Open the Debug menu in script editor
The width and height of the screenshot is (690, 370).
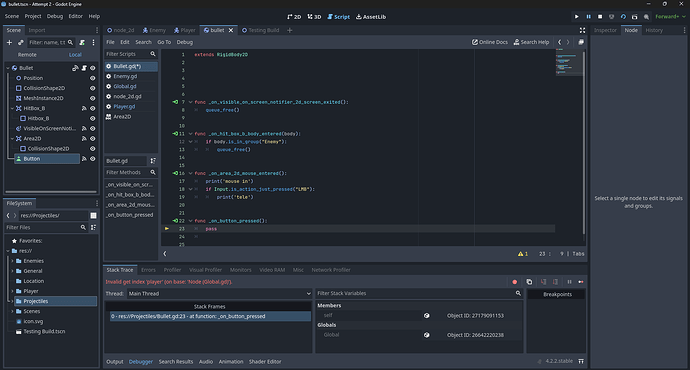[185, 42]
